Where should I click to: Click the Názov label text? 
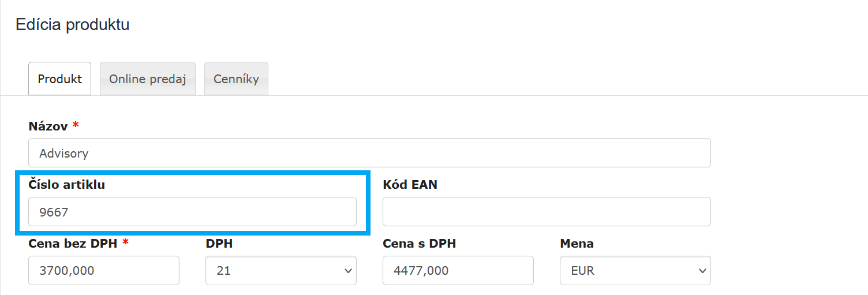[48, 126]
